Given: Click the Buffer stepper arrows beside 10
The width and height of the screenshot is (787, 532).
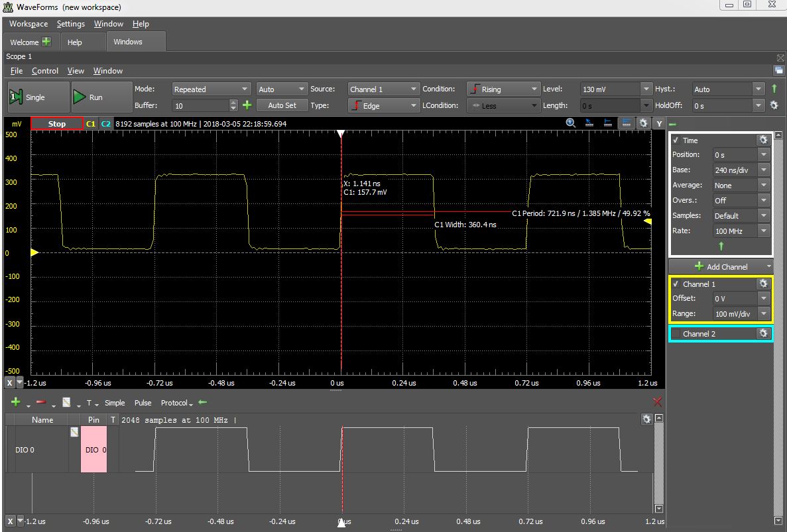Looking at the screenshot, I should click(233, 105).
